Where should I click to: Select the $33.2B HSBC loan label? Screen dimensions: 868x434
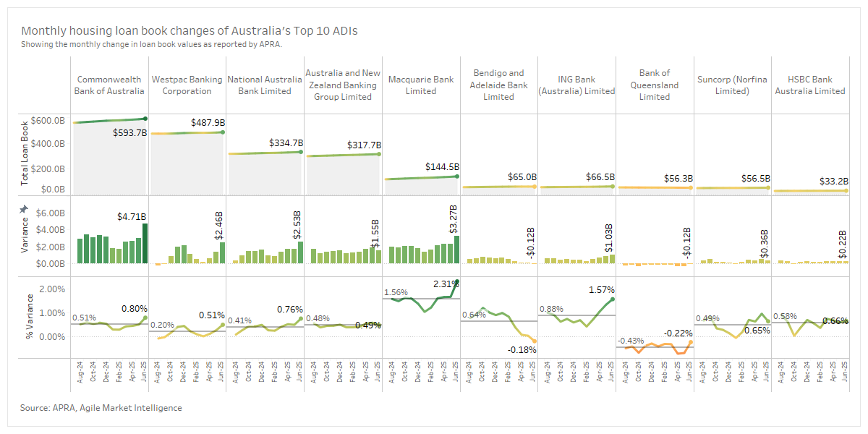[833, 181]
